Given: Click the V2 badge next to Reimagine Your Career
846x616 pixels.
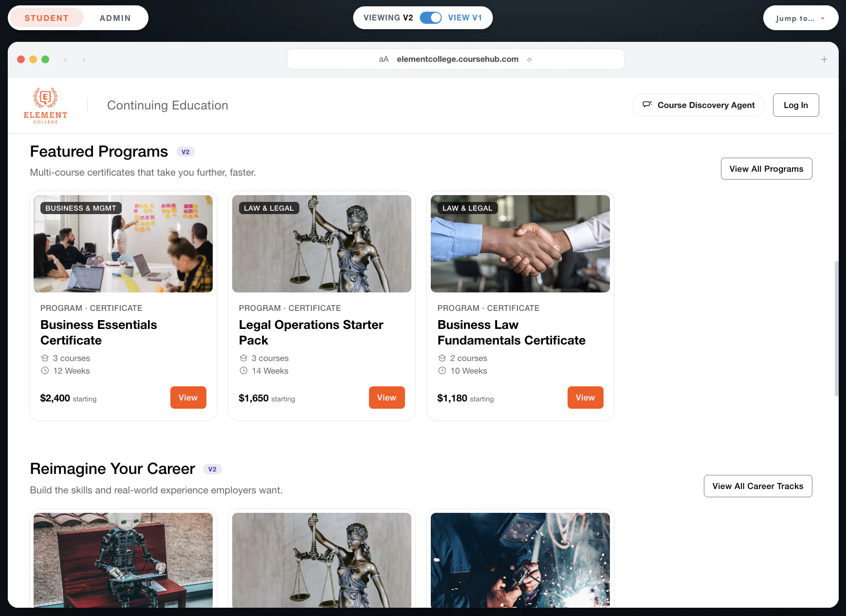Looking at the screenshot, I should pos(212,469).
